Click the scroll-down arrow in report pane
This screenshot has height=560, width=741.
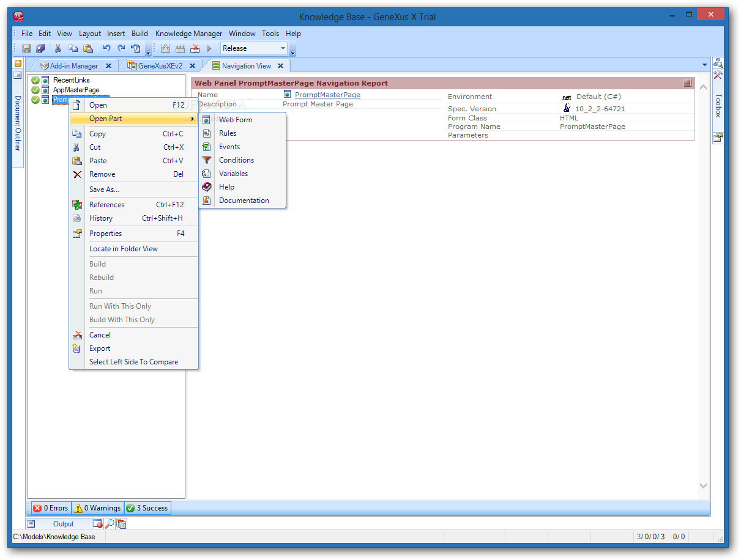(x=703, y=485)
